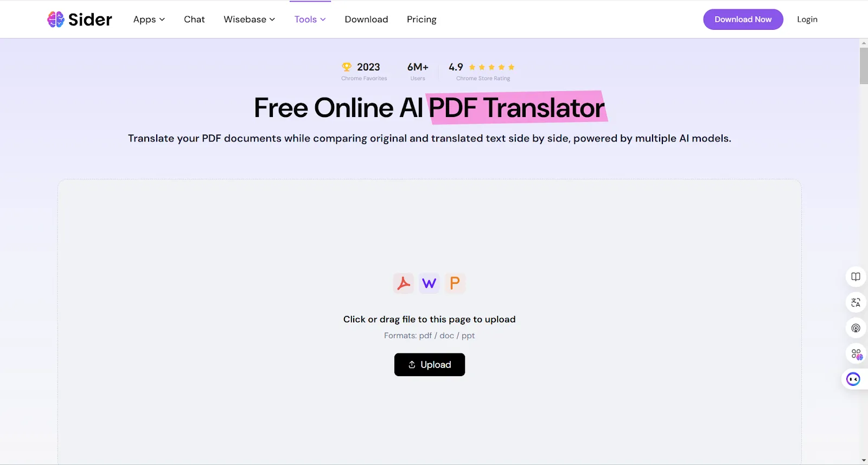Screen dimensions: 868x465
Task: Click the 'Chrome Store Rating' label
Action: [483, 79]
